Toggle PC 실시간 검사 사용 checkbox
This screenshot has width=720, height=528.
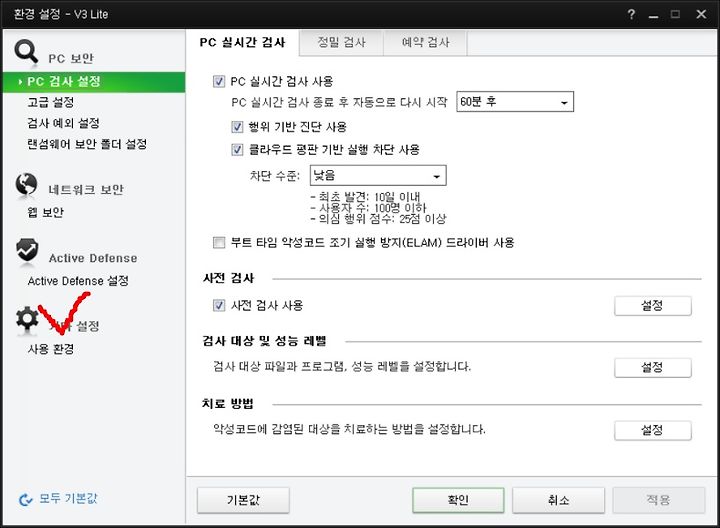click(219, 81)
